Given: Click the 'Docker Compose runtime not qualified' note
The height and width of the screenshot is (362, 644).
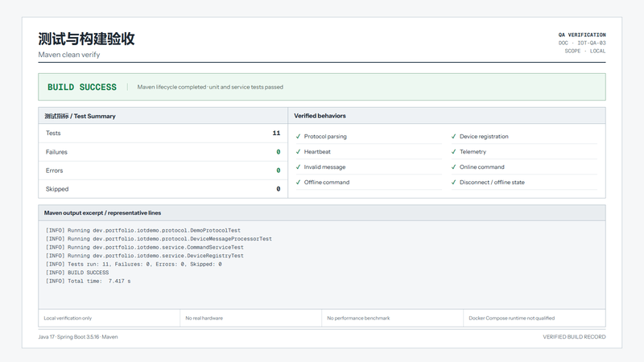Looking at the screenshot, I should (512, 318).
